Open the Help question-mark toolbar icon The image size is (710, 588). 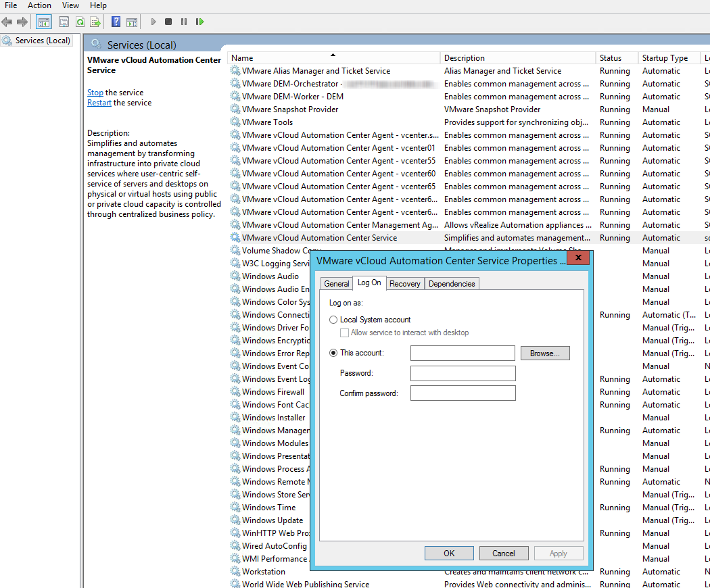[x=116, y=22]
